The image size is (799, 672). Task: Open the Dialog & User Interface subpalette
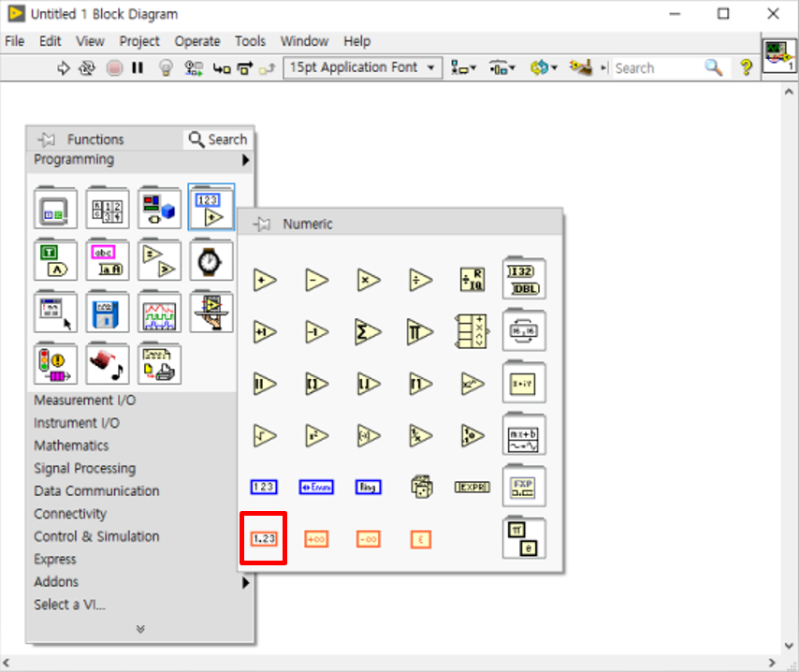55,312
